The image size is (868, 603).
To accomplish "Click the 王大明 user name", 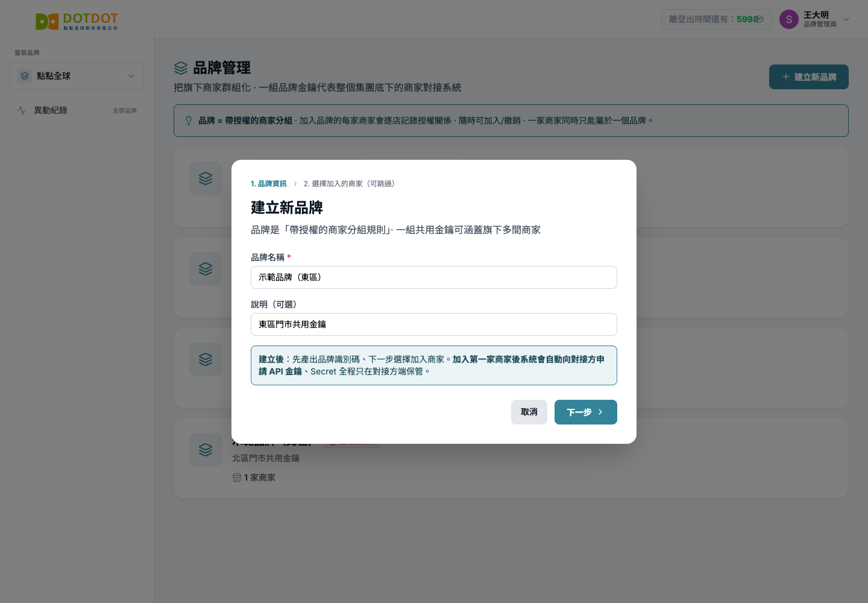I will (x=816, y=15).
